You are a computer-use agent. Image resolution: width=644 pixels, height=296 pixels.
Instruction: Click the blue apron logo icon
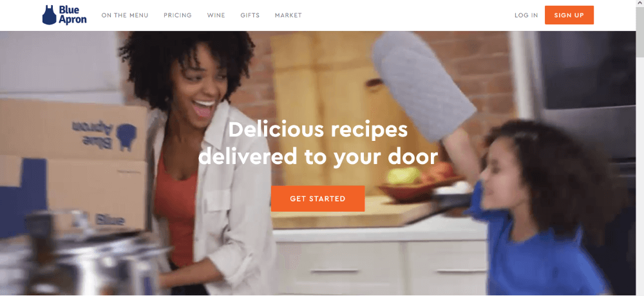tap(50, 15)
